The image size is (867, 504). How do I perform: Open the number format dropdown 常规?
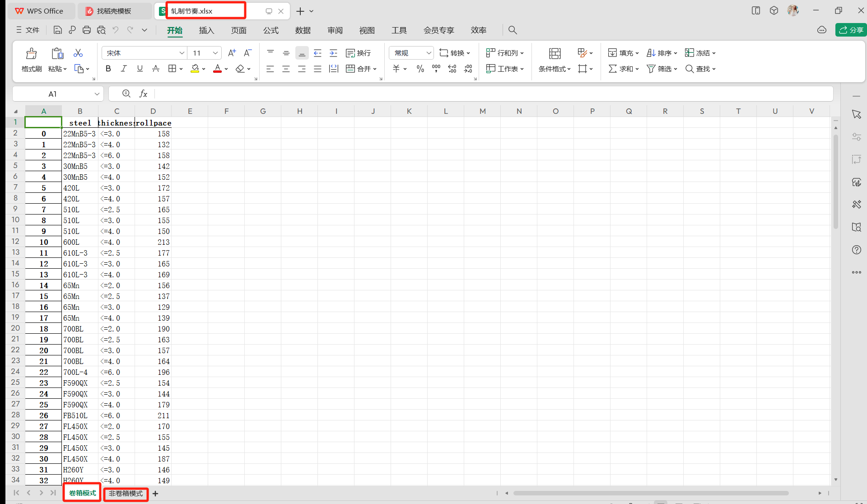point(429,53)
